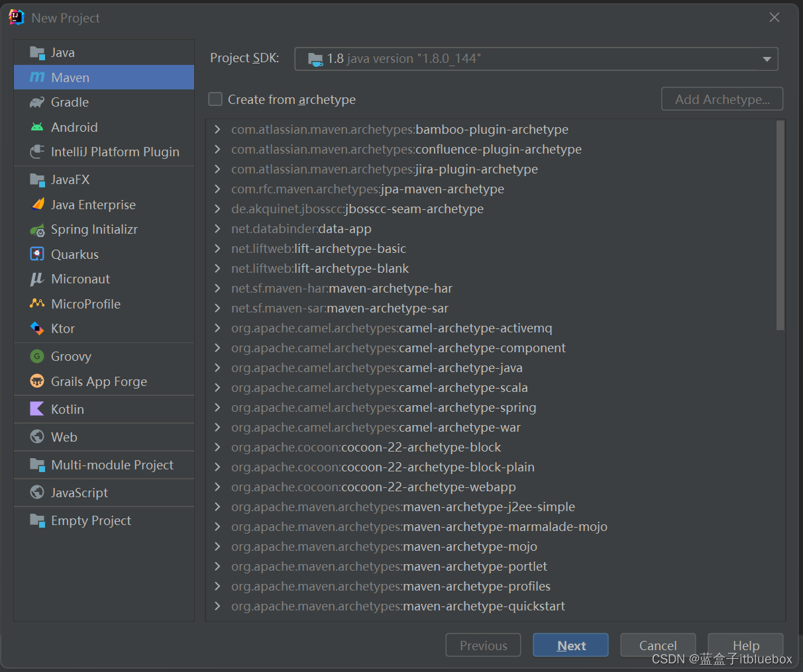The height and width of the screenshot is (672, 803).
Task: Select cocoon-22-archetype-block-plain entry
Action: pos(382,467)
